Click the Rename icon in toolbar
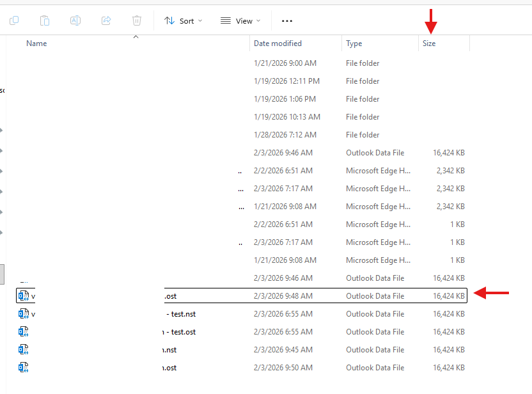Viewport: 532px width, 394px height. [x=75, y=20]
